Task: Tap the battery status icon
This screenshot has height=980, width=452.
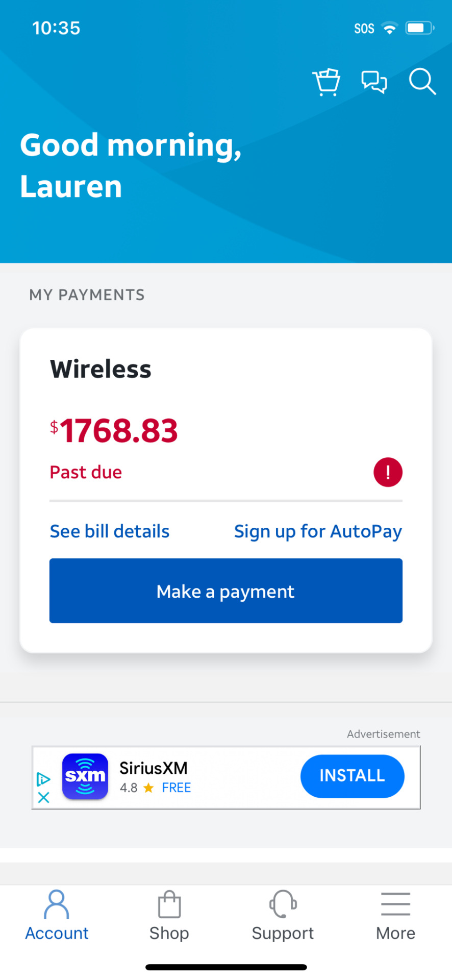Action: click(x=419, y=28)
